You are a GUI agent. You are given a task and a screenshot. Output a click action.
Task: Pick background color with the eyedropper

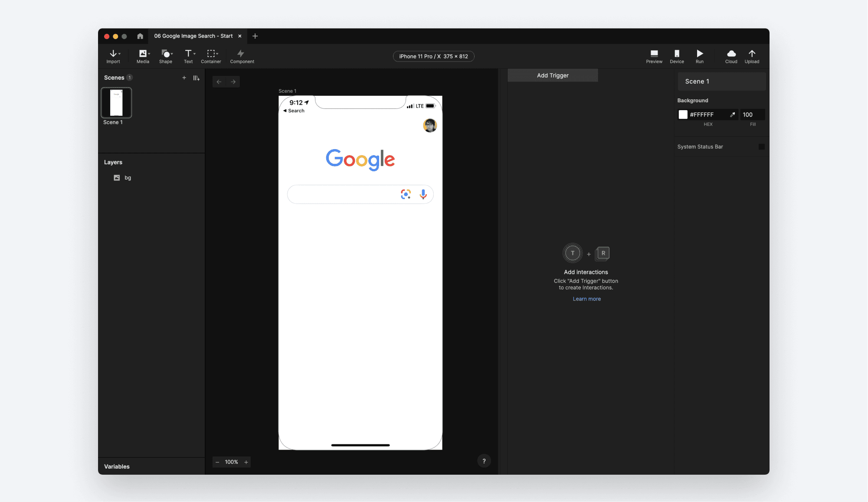[x=733, y=114]
